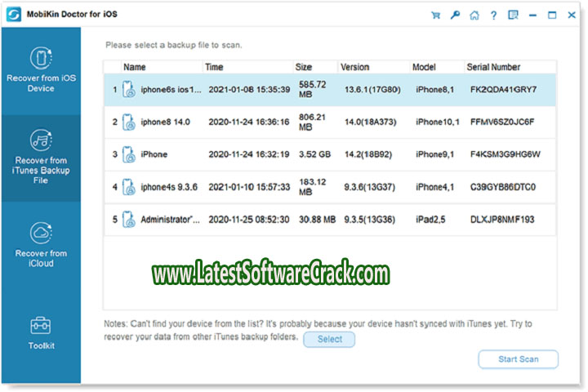This screenshot has width=588, height=392.
Task: Select backup named iphone4s 9.3.6
Action: [x=169, y=187]
